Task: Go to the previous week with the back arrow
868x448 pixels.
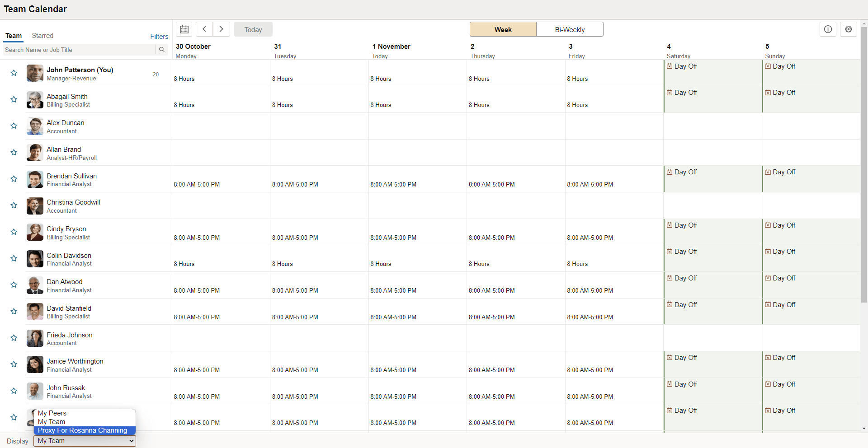Action: (204, 29)
